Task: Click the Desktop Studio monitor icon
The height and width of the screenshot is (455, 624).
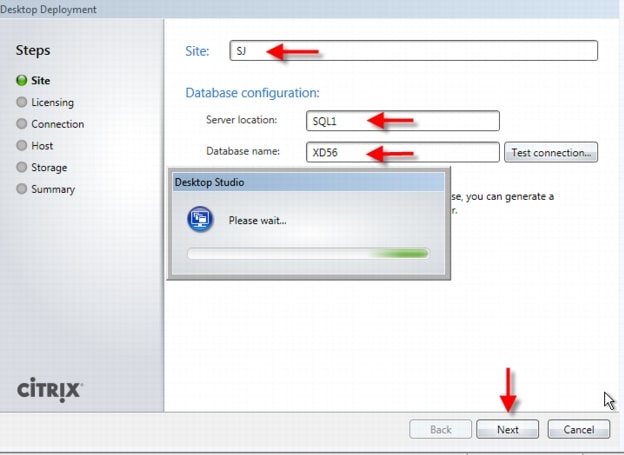Action: tap(200, 219)
